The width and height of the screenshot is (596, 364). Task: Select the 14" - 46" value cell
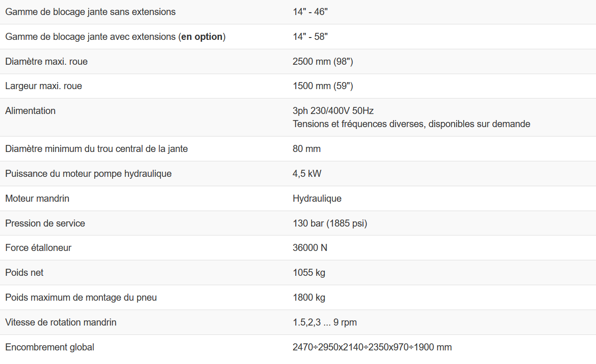tap(310, 12)
